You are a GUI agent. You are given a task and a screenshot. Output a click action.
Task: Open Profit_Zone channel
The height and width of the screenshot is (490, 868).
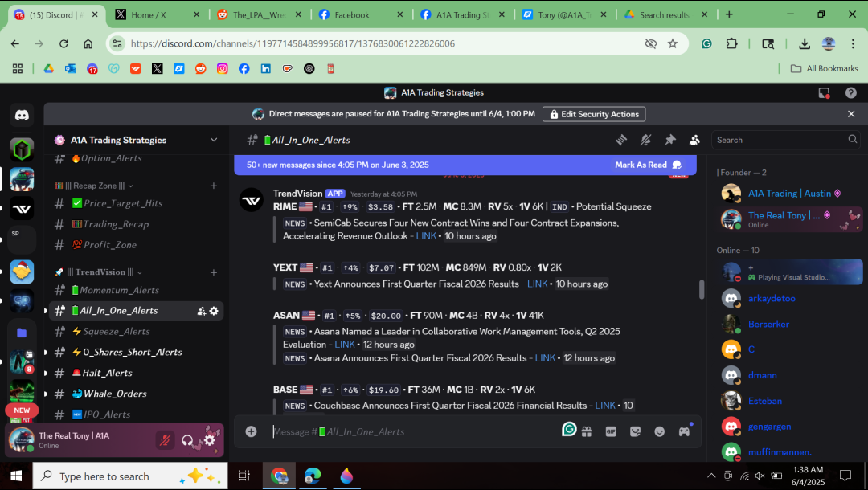pyautogui.click(x=136, y=244)
